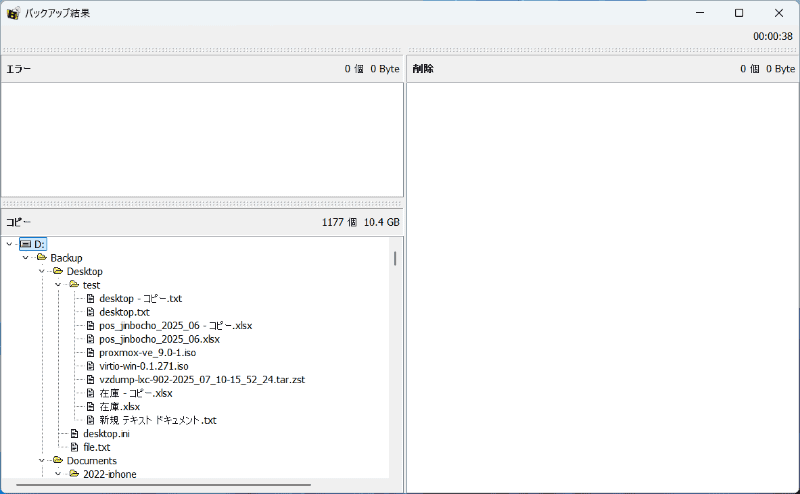Click file icon of proxmox-ve_9.0-1.iso
This screenshot has width=800, height=494.
91,352
